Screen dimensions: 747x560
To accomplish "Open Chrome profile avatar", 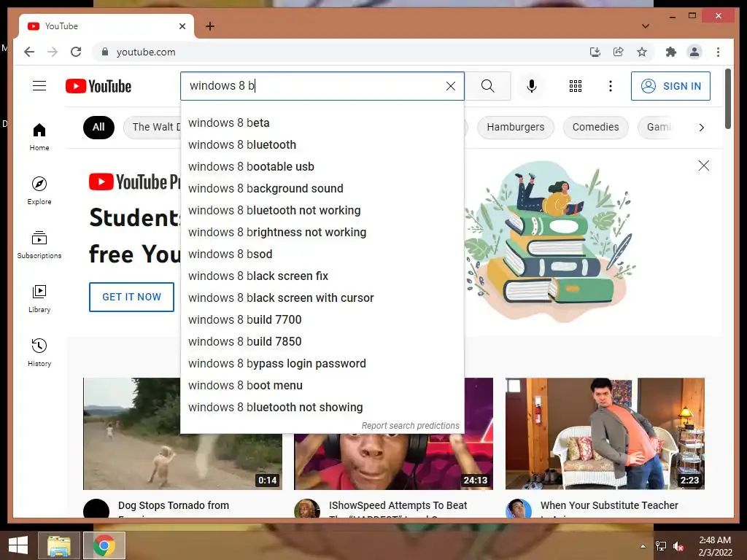I will coord(694,52).
